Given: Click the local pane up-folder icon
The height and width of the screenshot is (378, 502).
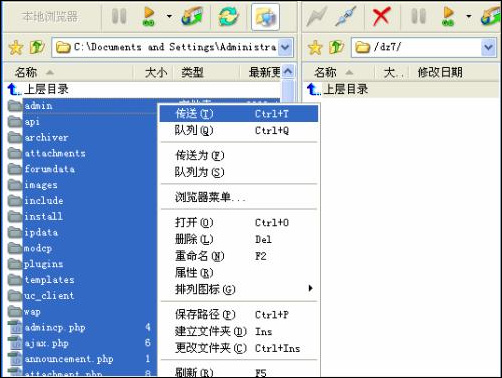Looking at the screenshot, I should point(37,47).
